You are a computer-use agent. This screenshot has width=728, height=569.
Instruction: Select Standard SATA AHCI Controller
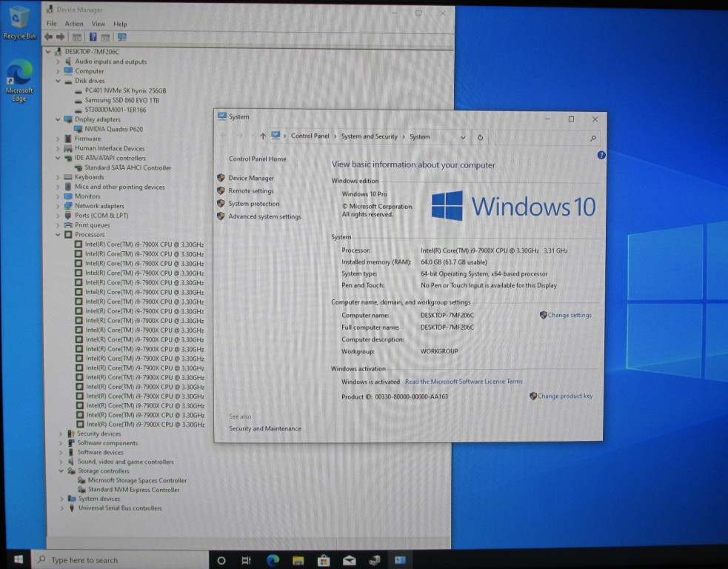click(x=127, y=167)
